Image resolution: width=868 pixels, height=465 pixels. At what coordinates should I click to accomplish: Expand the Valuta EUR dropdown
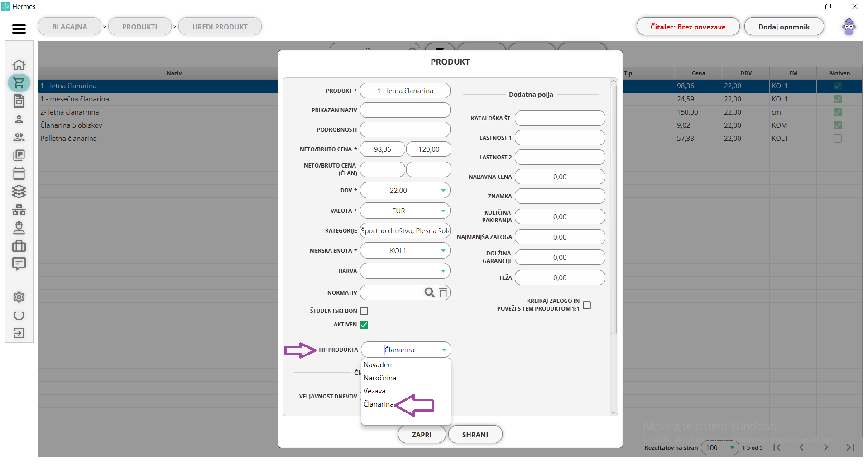[x=443, y=211]
